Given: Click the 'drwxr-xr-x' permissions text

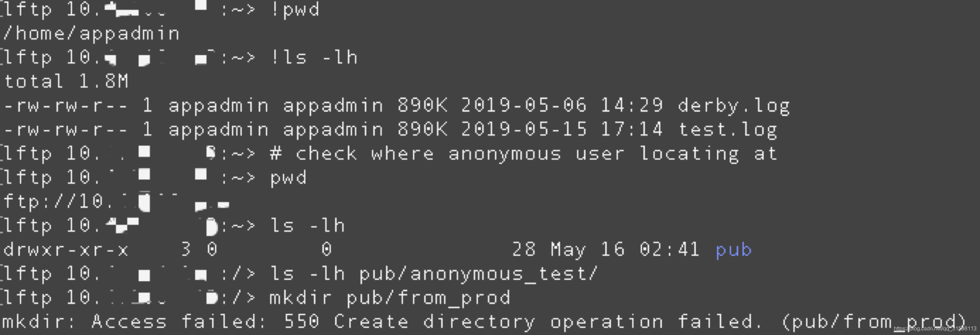Looking at the screenshot, I should [66, 250].
